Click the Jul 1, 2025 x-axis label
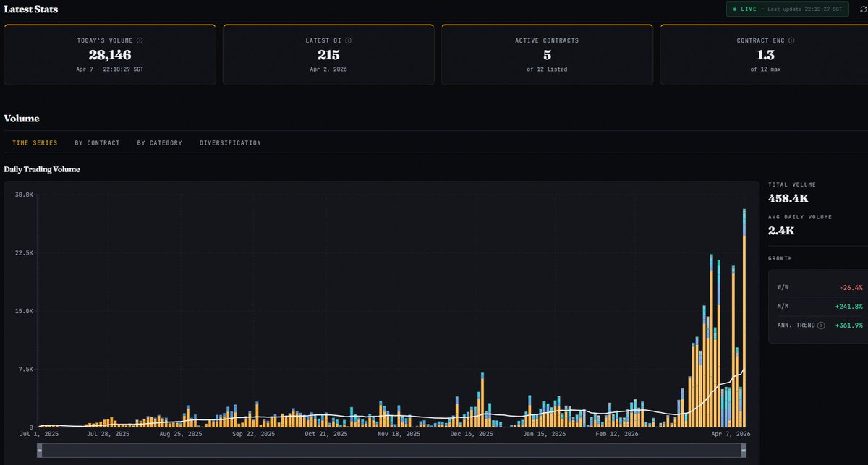Screen dimensions: 868x465 pos(39,434)
